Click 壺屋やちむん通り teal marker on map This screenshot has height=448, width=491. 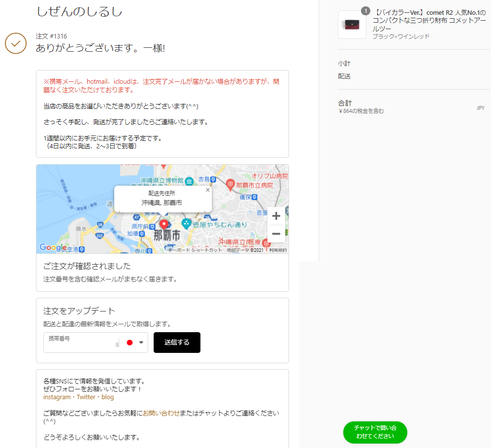(x=186, y=224)
